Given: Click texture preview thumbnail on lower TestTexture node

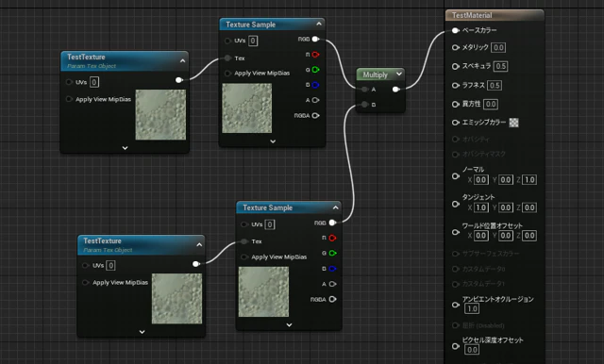Looking at the screenshot, I should tap(176, 299).
